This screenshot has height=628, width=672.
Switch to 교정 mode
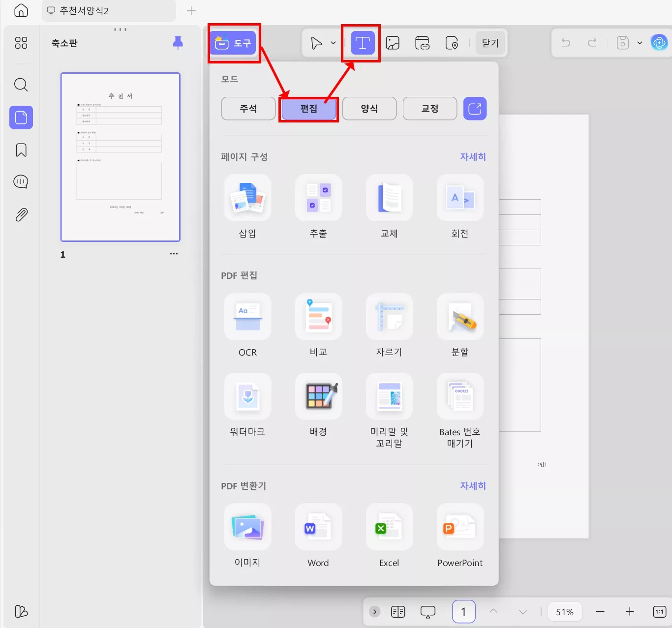[430, 109]
